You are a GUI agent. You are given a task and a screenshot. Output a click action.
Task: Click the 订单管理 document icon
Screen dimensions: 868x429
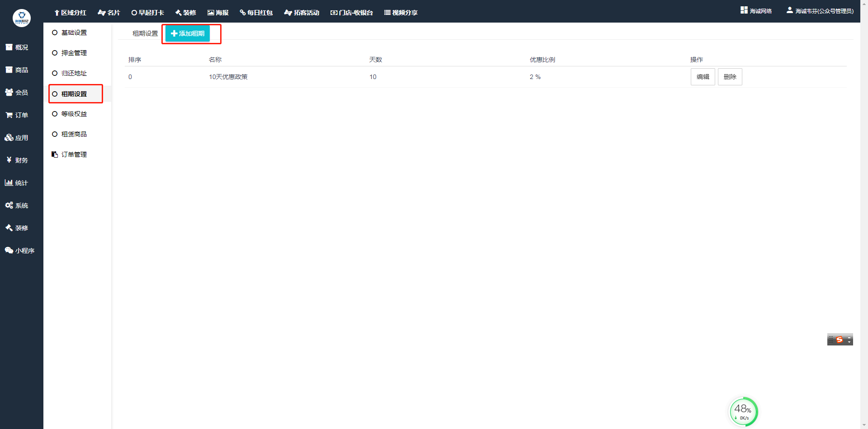pyautogui.click(x=55, y=154)
